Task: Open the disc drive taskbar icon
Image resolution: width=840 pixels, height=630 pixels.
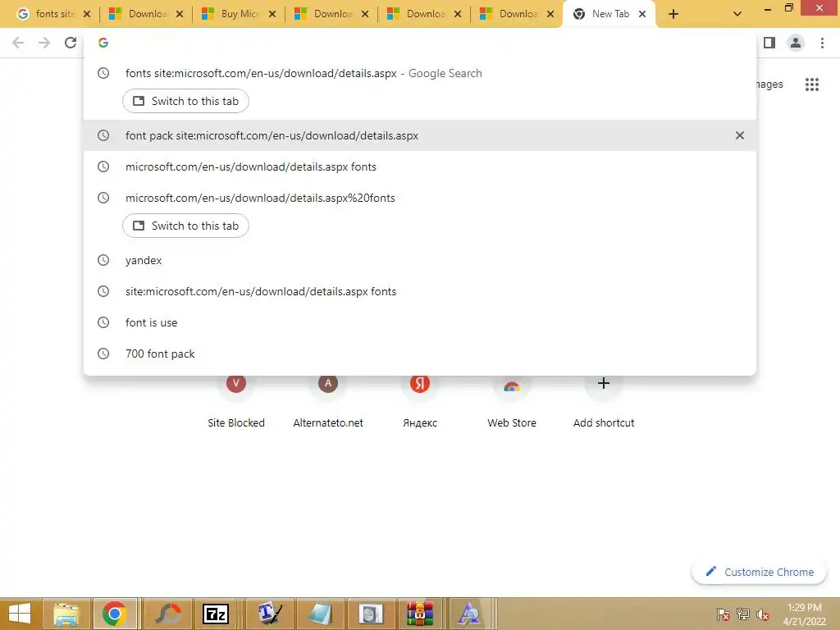Action: click(x=371, y=614)
